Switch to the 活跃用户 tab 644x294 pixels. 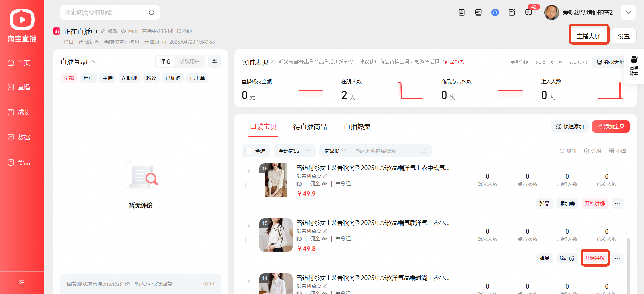189,61
